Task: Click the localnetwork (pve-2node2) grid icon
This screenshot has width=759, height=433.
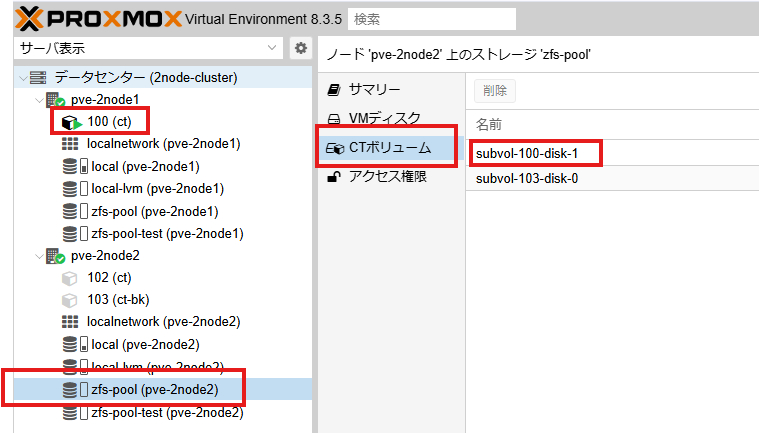Action: pyautogui.click(x=70, y=322)
